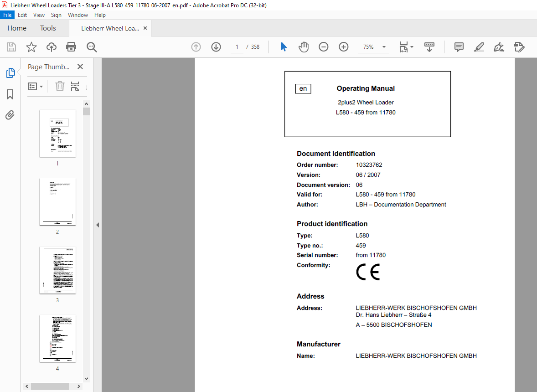This screenshot has width=537, height=392.
Task: Activate the Hand pan tool
Action: (x=304, y=47)
